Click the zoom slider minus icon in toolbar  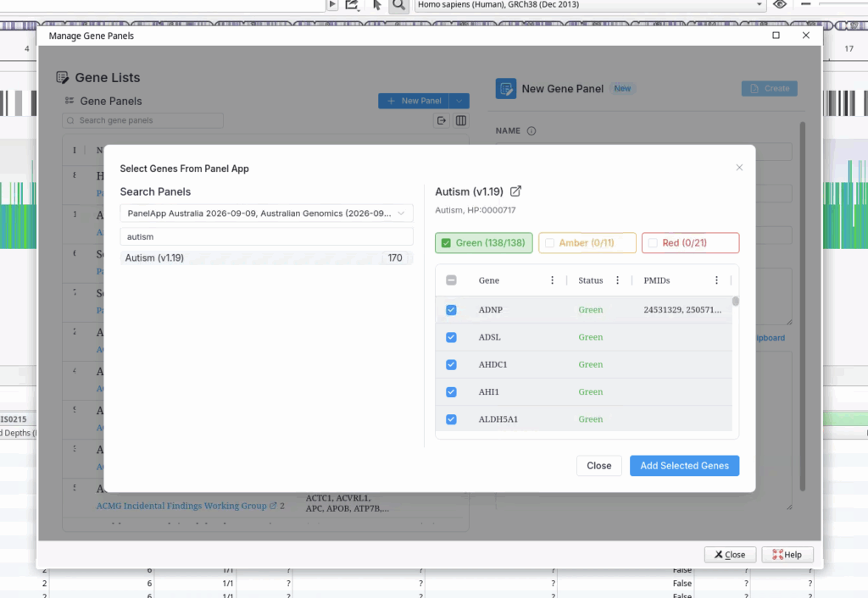[x=805, y=4]
